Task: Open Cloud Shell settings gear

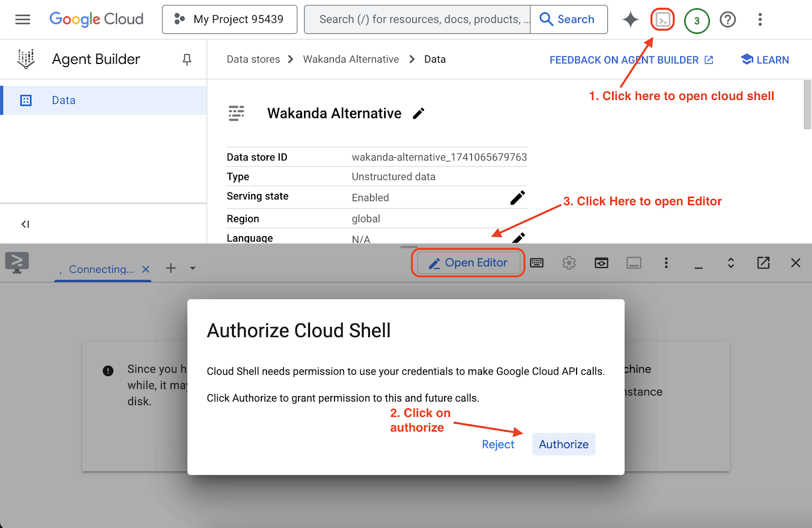Action: coord(569,263)
